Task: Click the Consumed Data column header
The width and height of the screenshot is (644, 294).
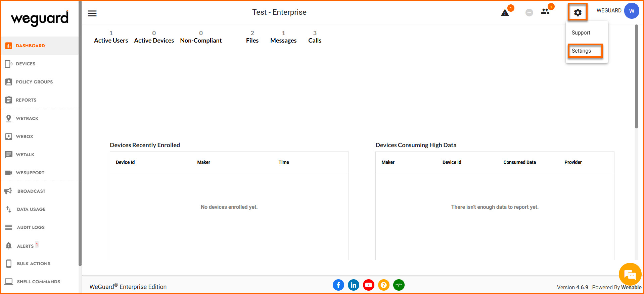Action: tap(519, 162)
